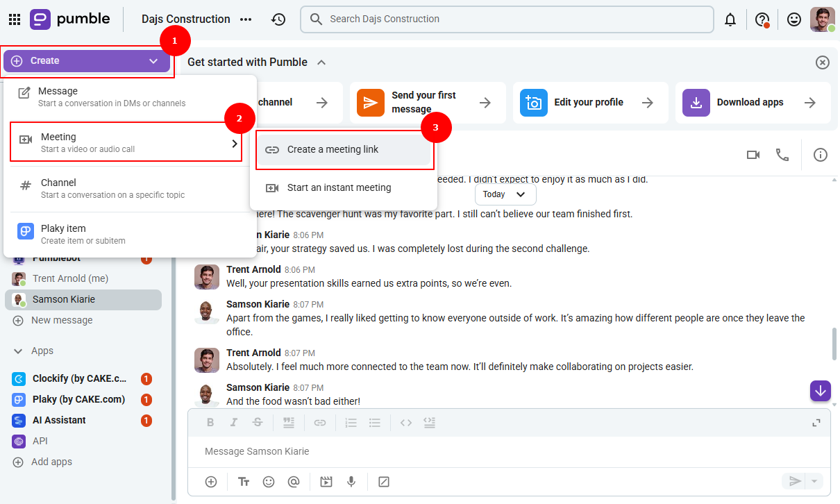Collapse the Get started with Pumble chevron
840x504 pixels.
pyautogui.click(x=321, y=62)
